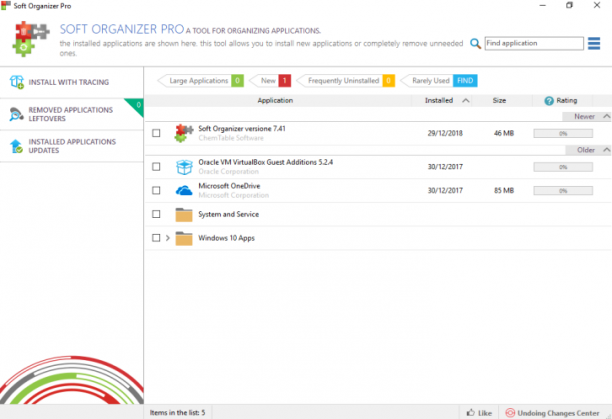Click the Soft Organizer puzzle logo in header
The image size is (612, 419).
31,39
